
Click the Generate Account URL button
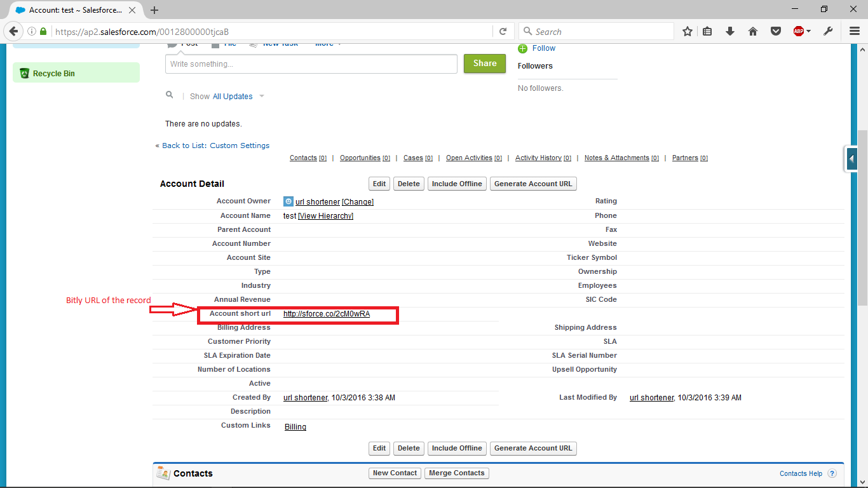(x=533, y=184)
